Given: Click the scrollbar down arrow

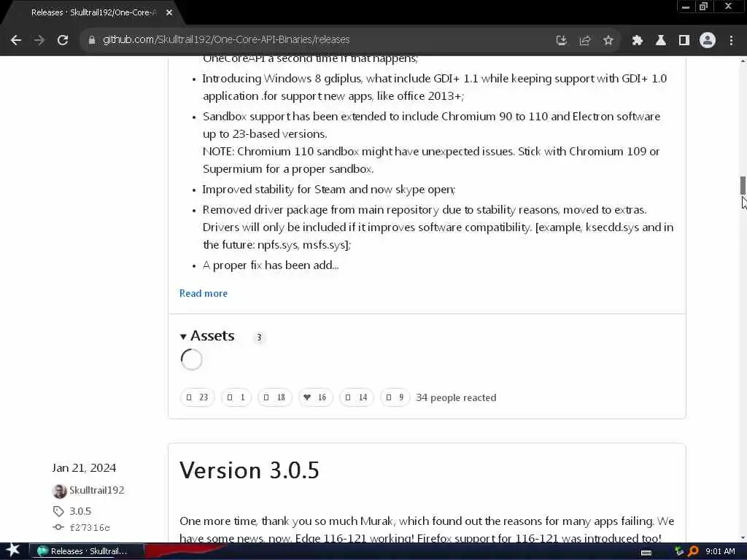Looking at the screenshot, I should [742, 538].
